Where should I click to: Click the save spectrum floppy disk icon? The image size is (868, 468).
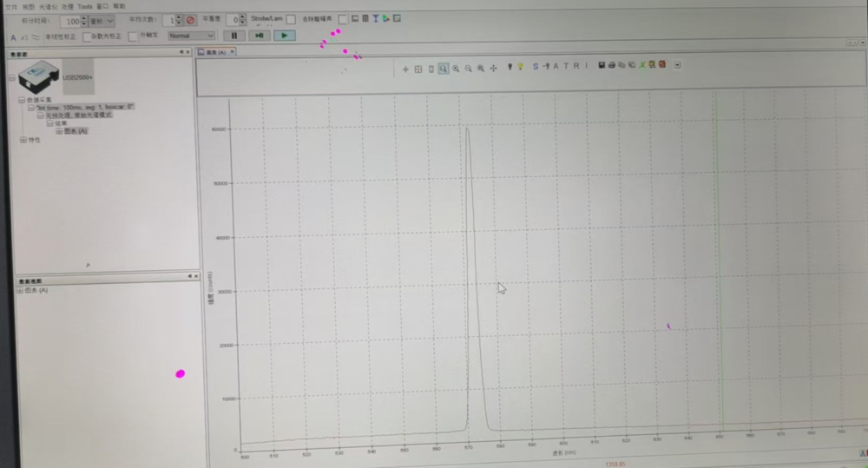pos(602,65)
